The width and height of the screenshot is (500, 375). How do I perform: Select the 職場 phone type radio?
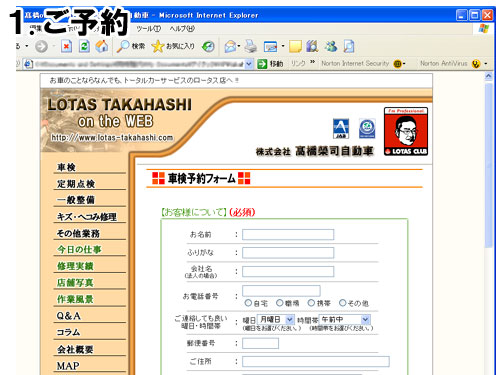[x=280, y=303]
